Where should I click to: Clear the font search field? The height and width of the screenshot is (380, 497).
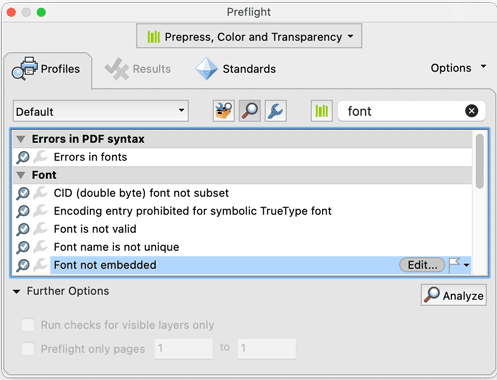[471, 111]
